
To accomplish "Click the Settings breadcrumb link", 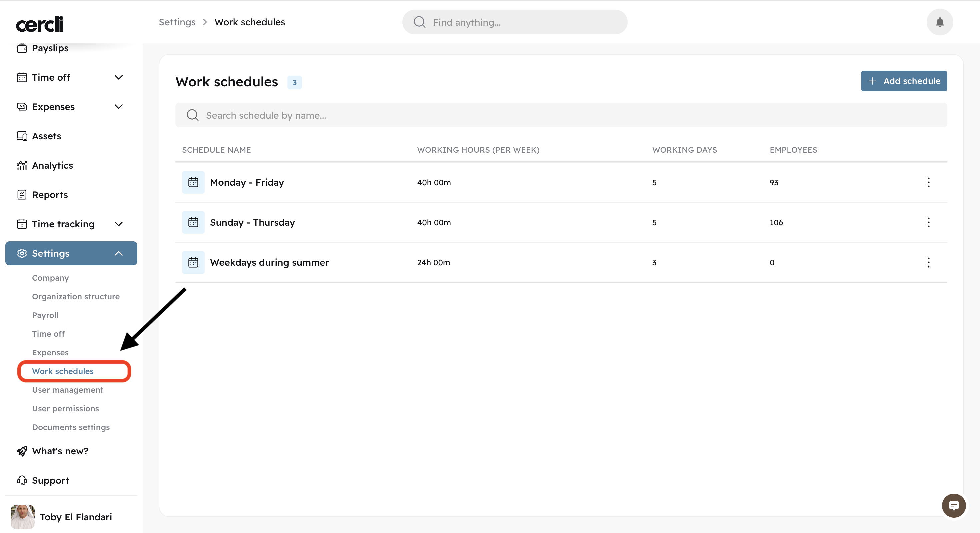I will coord(177,22).
